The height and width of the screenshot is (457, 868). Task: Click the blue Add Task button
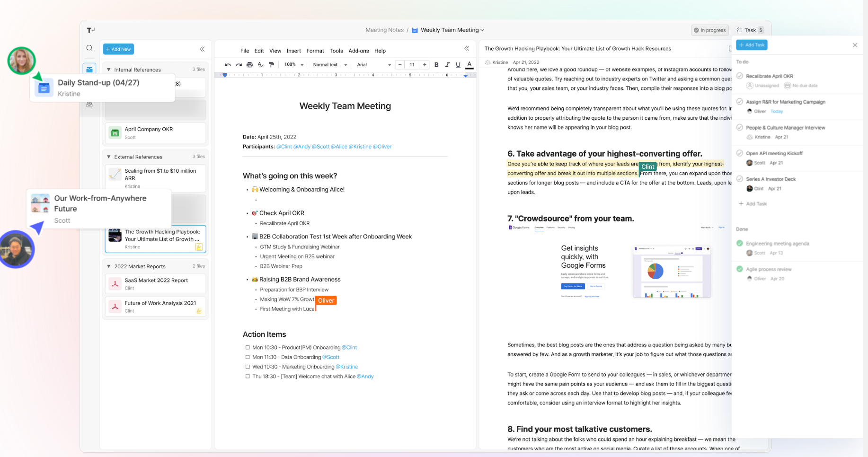point(752,45)
